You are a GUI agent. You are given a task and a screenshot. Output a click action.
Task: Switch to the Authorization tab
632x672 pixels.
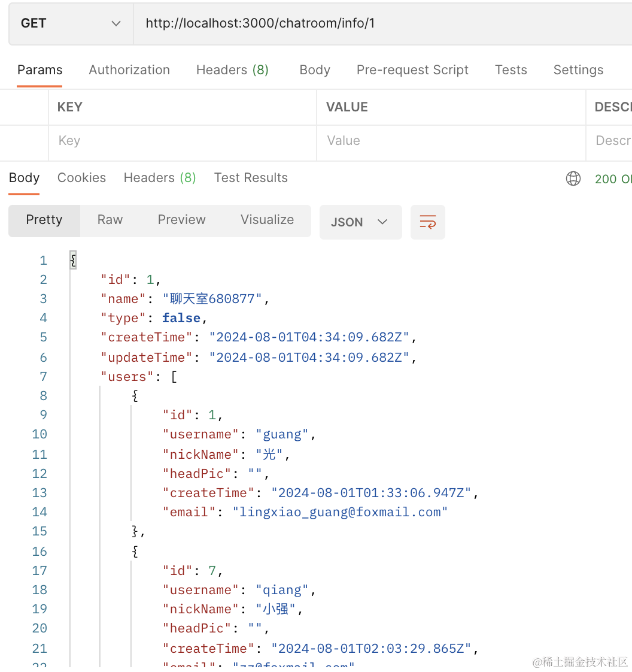click(129, 70)
